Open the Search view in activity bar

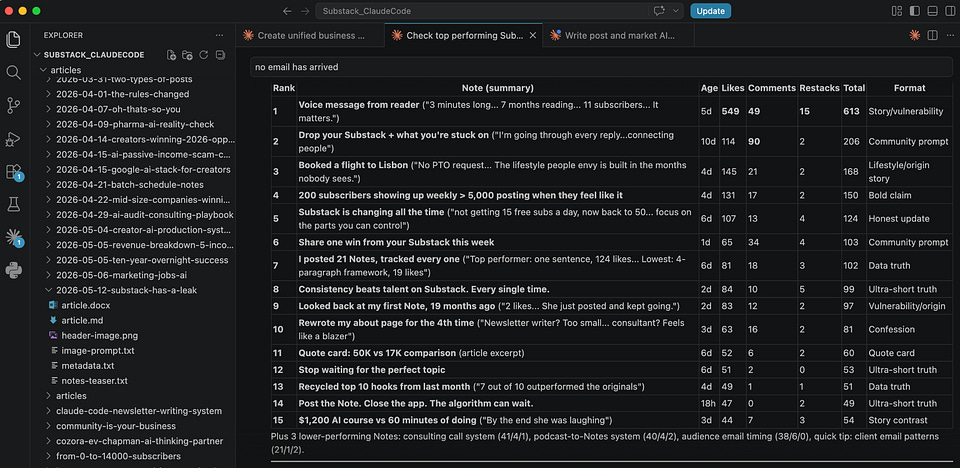(x=13, y=73)
